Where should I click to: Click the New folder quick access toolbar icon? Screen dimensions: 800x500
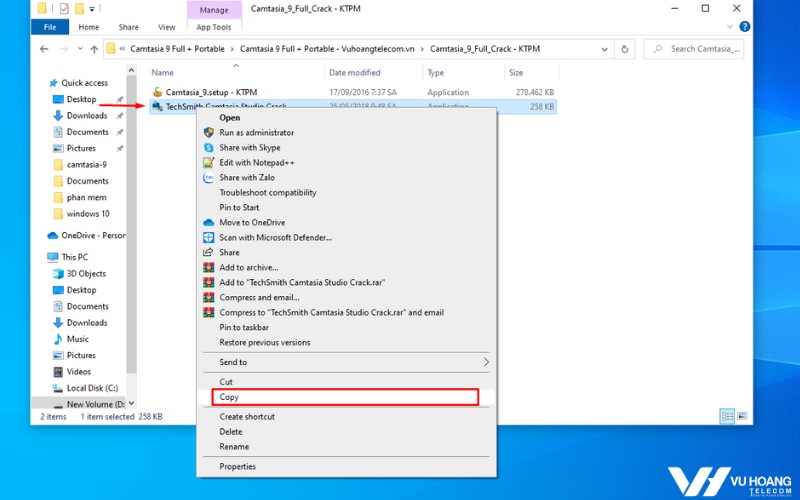(79, 9)
